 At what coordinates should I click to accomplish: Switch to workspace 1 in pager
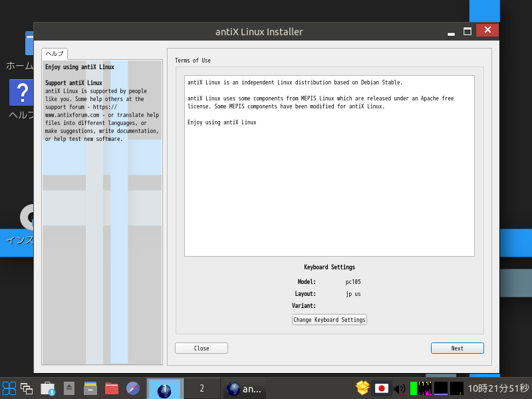coord(165,388)
